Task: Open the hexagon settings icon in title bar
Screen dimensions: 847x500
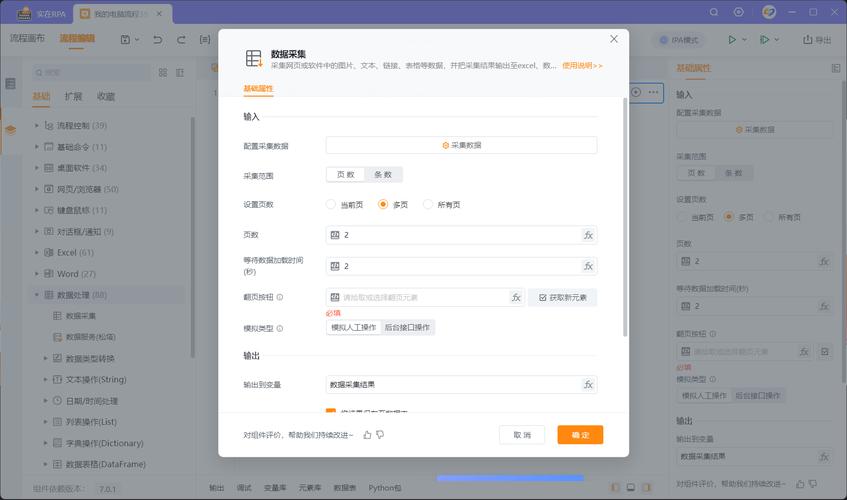Action: 738,12
